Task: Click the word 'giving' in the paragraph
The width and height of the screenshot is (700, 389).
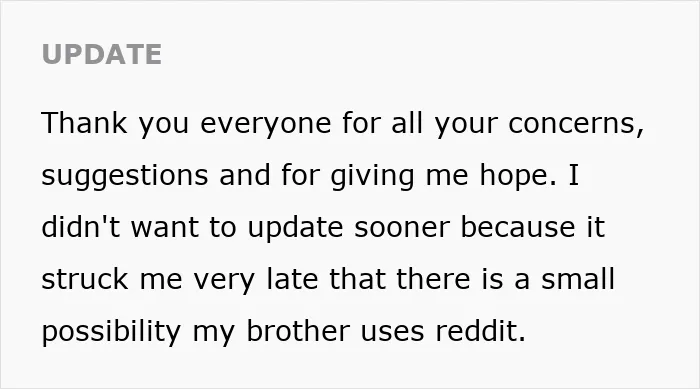Action: point(372,176)
